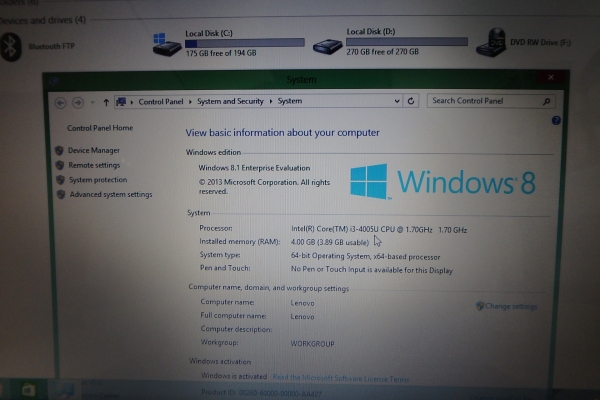Image resolution: width=600 pixels, height=400 pixels.
Task: Select Local Disk (D:) drive icon
Action: pyautogui.click(x=327, y=46)
